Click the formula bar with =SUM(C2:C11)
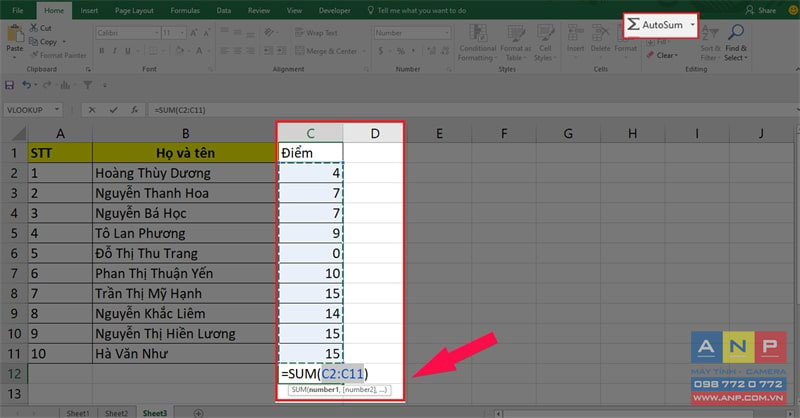 pos(472,110)
